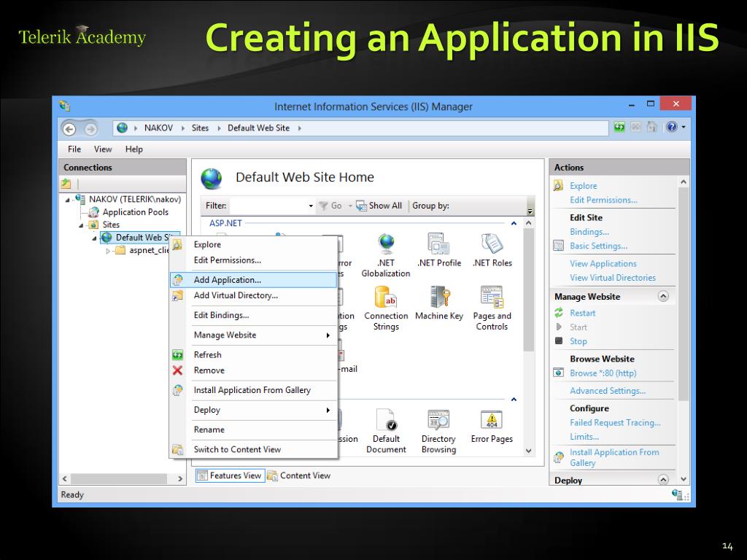
Task: Collapse the Sites tree node
Action: 80,225
